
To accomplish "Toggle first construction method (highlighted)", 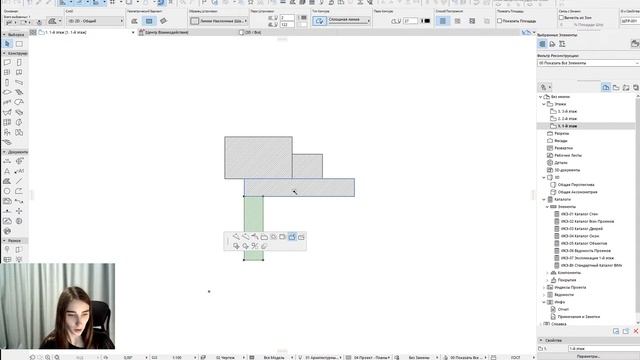I will 442,21.
